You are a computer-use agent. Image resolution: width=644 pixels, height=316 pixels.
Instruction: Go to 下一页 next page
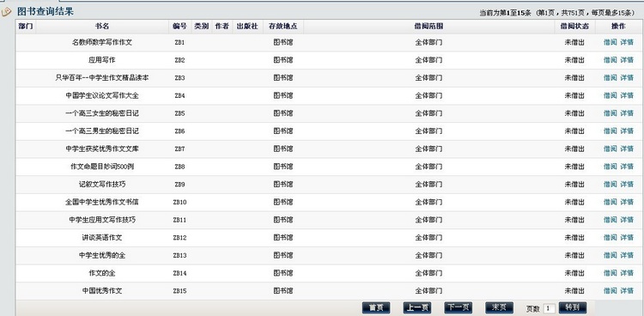[x=458, y=307]
